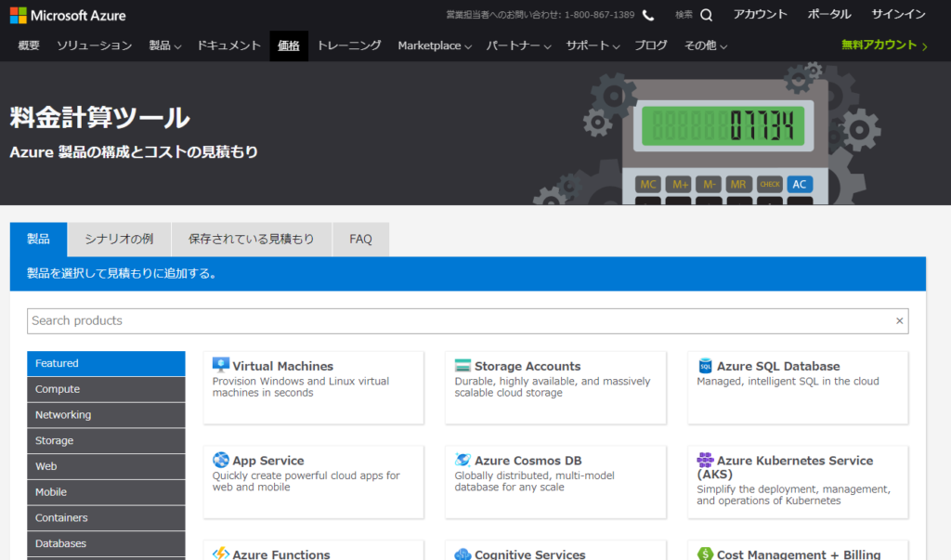Click the Azure SQL Database icon

705,365
